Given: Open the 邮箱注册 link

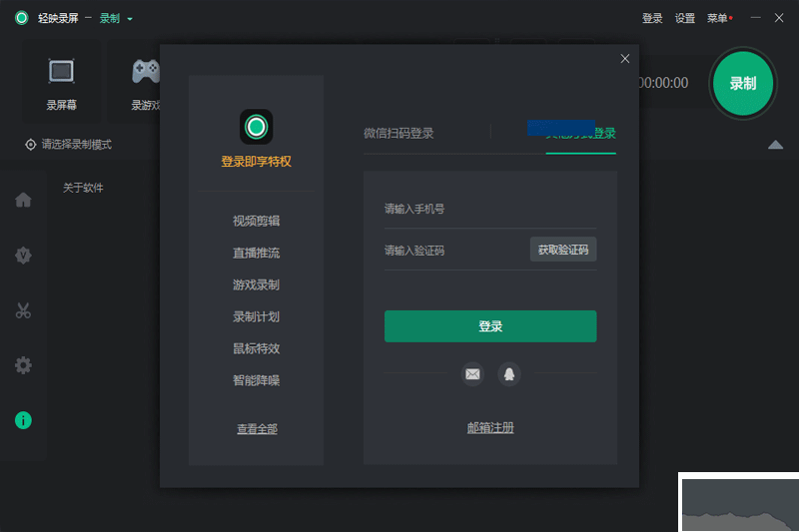Looking at the screenshot, I should (490, 427).
